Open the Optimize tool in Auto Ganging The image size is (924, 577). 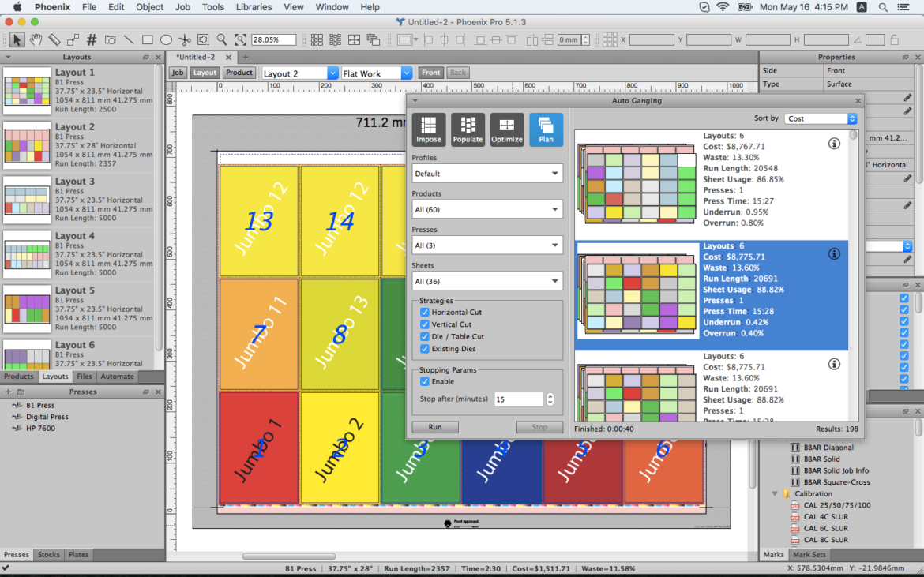[507, 129]
